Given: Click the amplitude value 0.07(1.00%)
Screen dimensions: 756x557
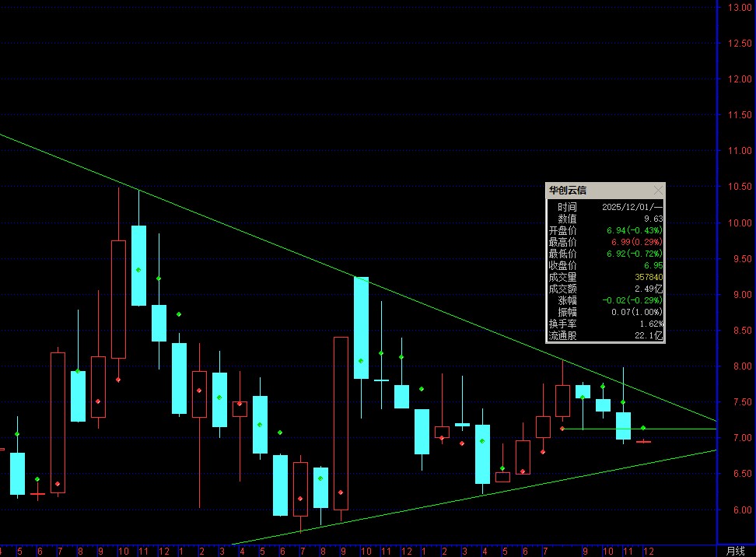Looking at the screenshot, I should click(x=636, y=312).
